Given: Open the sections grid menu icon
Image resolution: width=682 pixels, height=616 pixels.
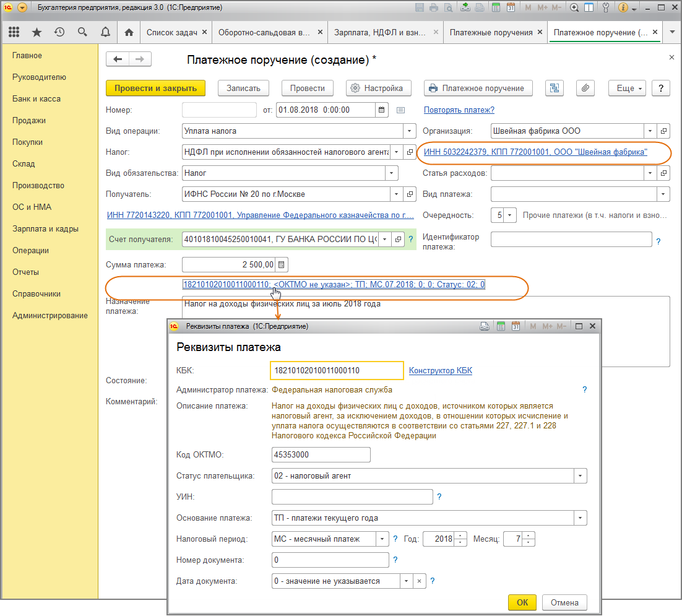Looking at the screenshot, I should [x=14, y=32].
